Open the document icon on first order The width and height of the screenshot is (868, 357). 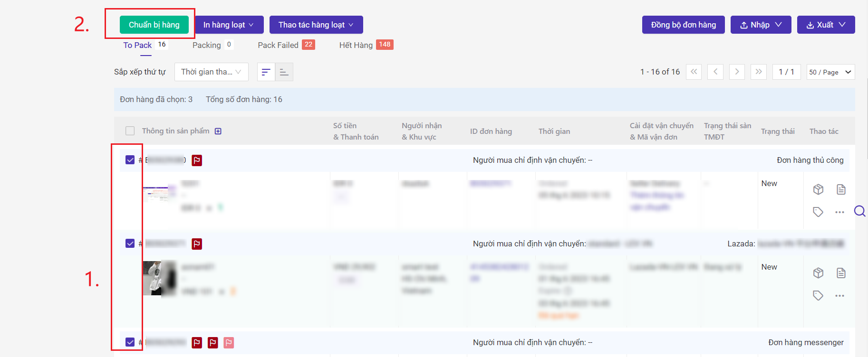[841, 189]
